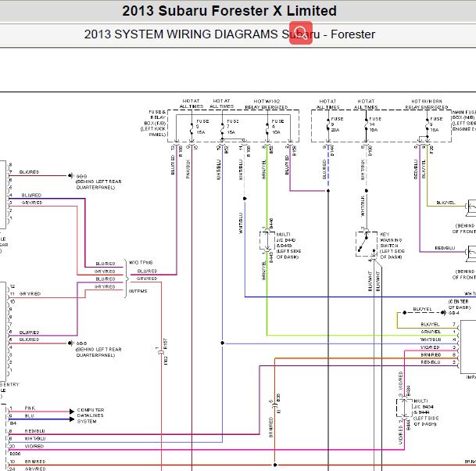Viewport: 476px width, 471px height.
Task: Click the 'BLU' wire label at pin 9
Action: click(x=29, y=416)
